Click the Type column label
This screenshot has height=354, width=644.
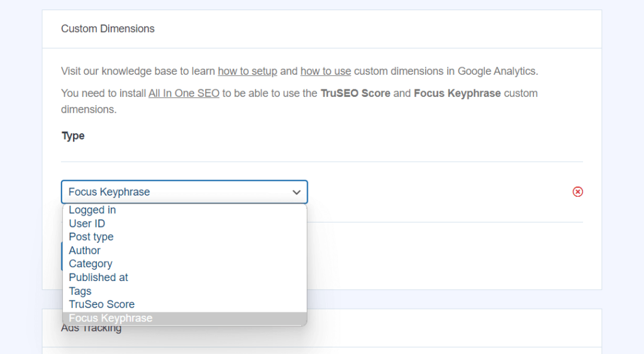(73, 136)
